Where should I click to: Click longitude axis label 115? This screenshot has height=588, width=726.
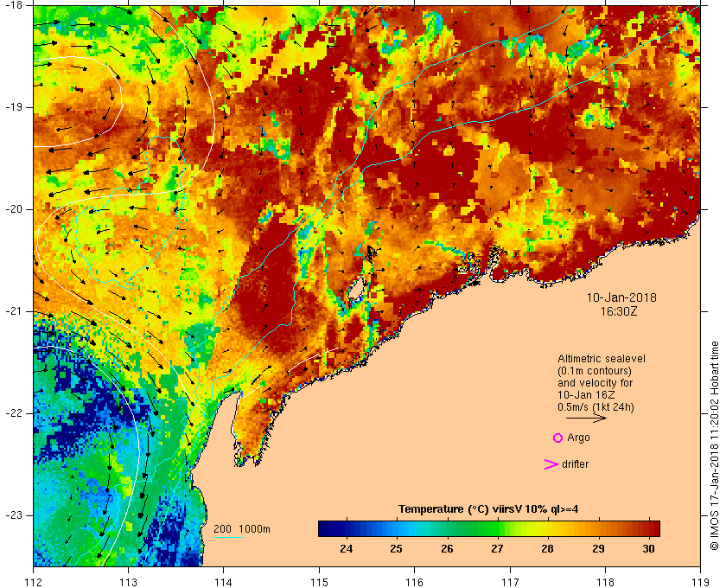pos(319,582)
